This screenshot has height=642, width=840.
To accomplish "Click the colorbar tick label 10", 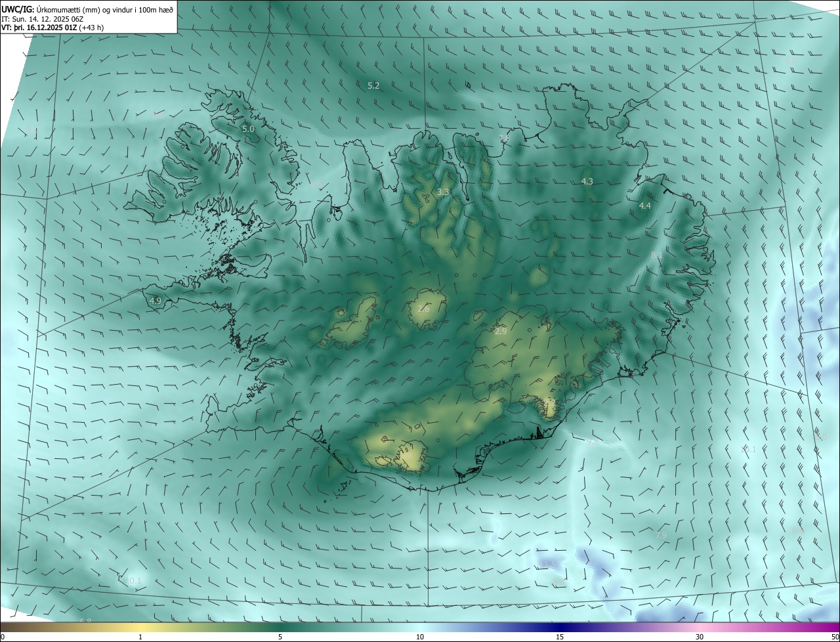I will click(x=420, y=637).
